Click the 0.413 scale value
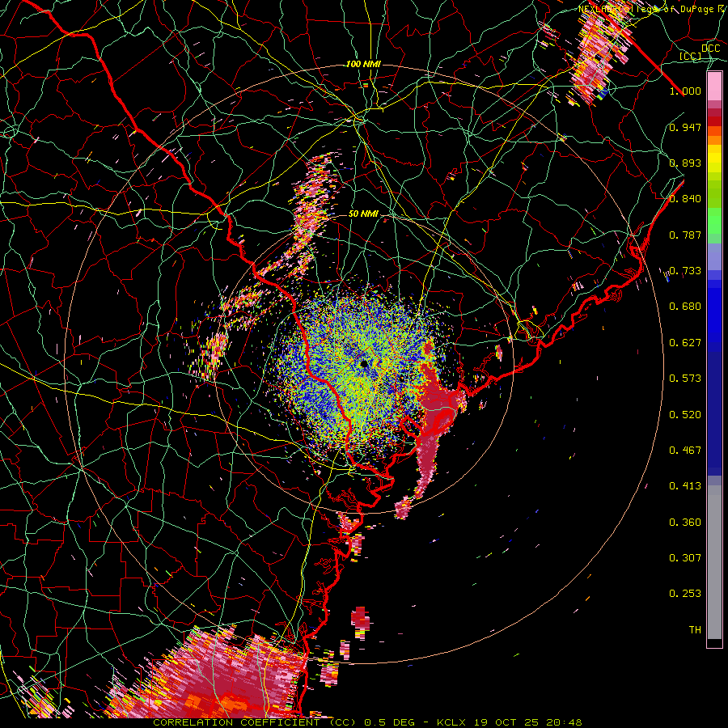The image size is (728, 728). [685, 486]
